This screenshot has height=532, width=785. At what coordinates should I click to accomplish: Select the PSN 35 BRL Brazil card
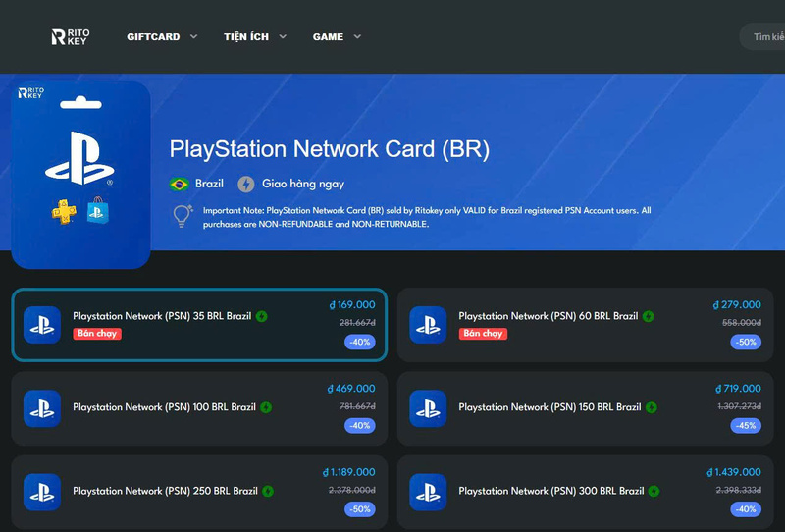pyautogui.click(x=199, y=325)
